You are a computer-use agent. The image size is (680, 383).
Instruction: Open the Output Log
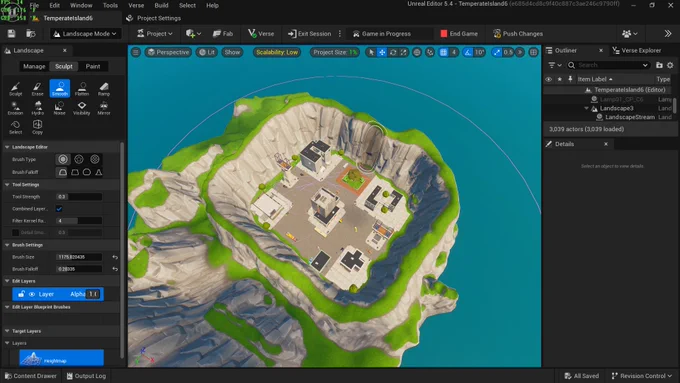(x=86, y=376)
